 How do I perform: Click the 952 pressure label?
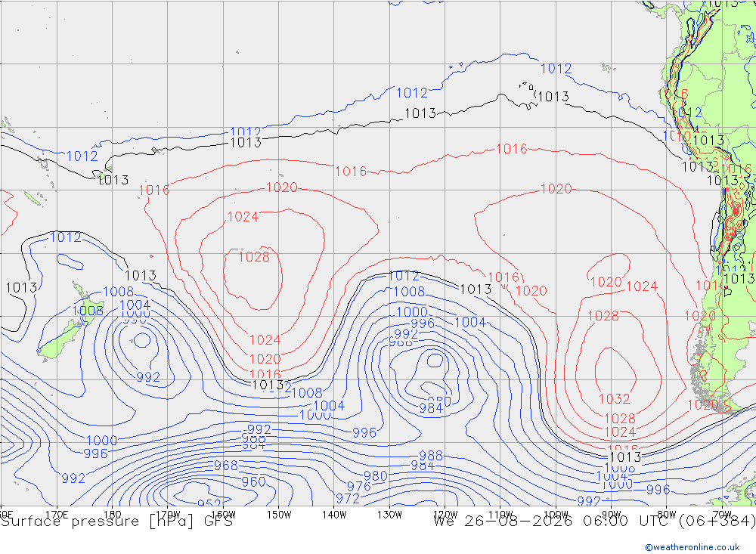click(209, 504)
